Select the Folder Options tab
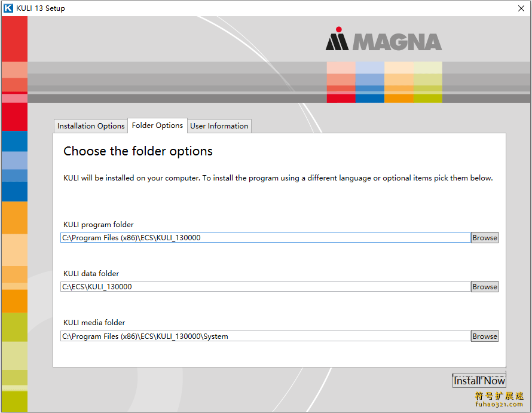532x413 pixels. click(x=157, y=126)
